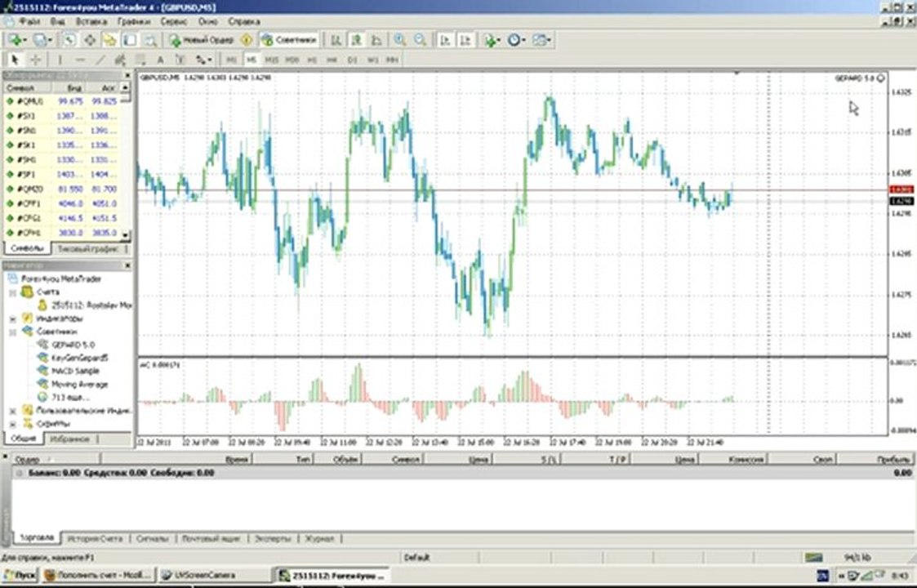This screenshot has width=917, height=588.
Task: Select the trendline drawing tool
Action: [100, 59]
